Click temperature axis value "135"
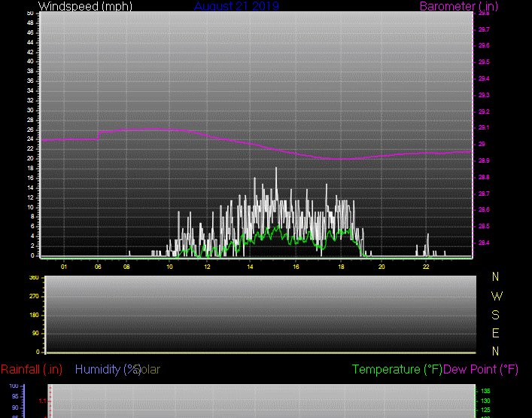The width and height of the screenshot is (532, 418). click(485, 391)
